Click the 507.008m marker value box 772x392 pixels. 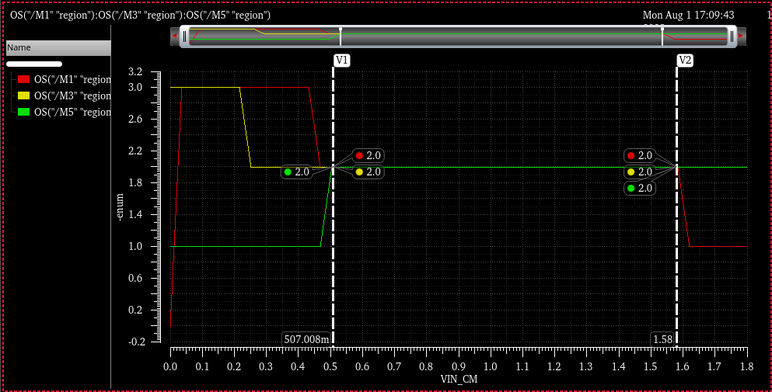point(307,339)
